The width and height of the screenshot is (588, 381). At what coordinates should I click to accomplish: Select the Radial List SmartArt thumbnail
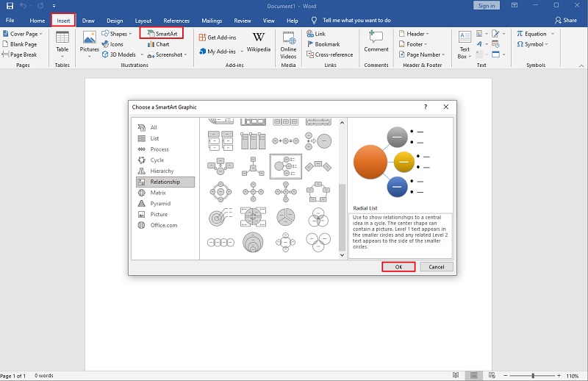tap(286, 166)
